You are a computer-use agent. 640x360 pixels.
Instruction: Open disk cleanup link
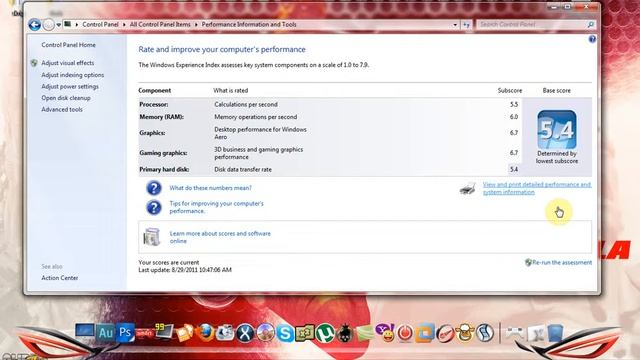pyautogui.click(x=66, y=98)
